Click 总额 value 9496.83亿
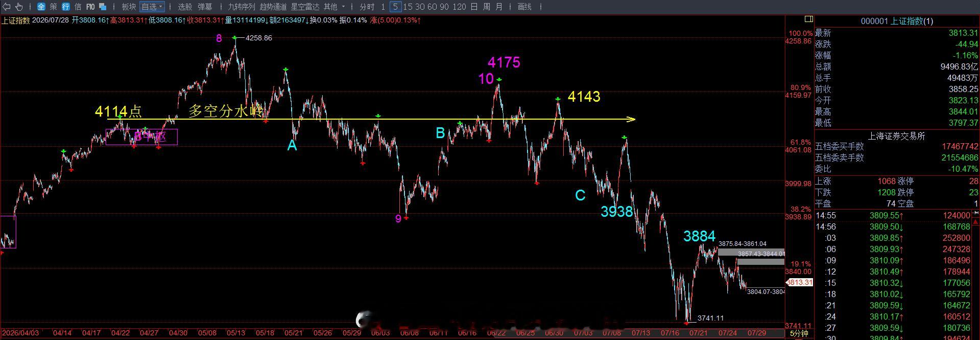Screen dimensions: 980x340 (x=959, y=66)
